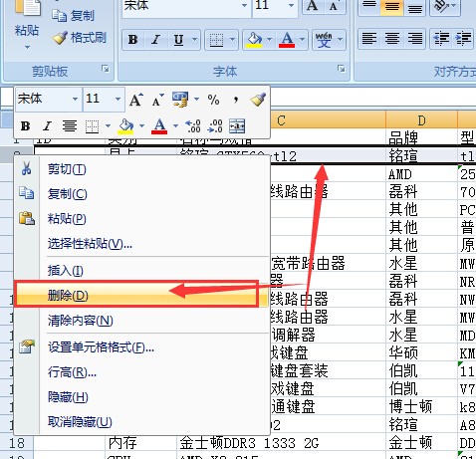Choose Insert 插入(I) from context menu
The height and width of the screenshot is (459, 476).
[141, 271]
